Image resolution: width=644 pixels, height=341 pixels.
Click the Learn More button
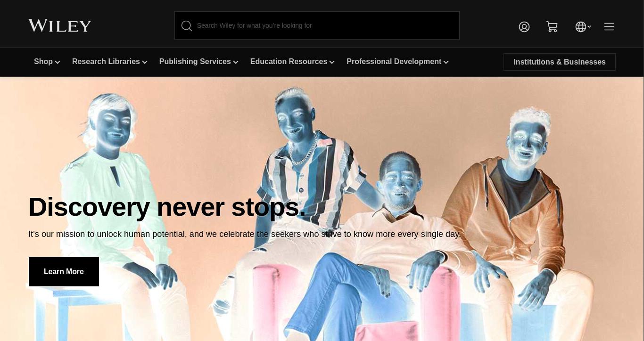click(x=64, y=272)
